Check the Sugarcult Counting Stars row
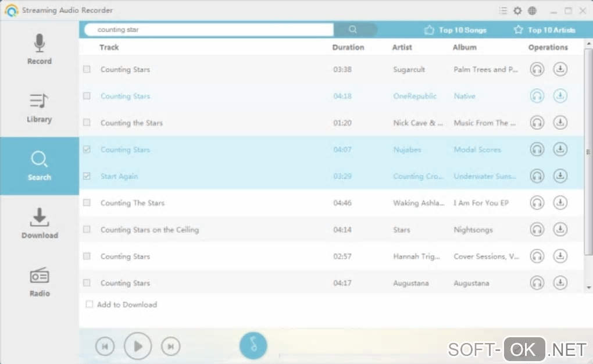Image resolution: width=593 pixels, height=364 pixels. tap(87, 69)
